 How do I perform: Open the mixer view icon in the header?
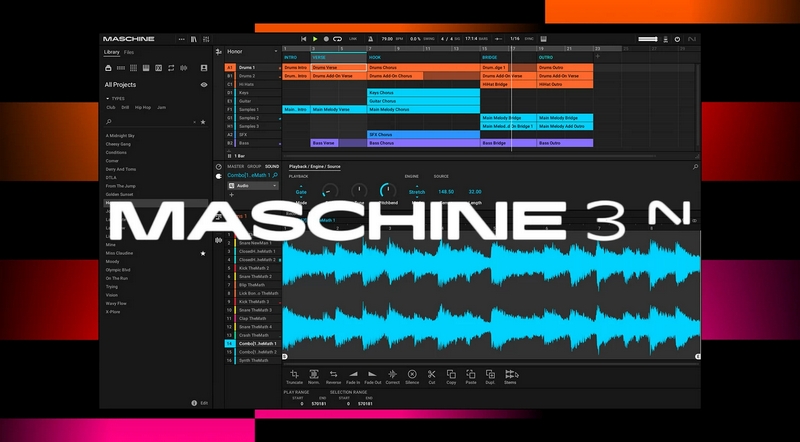206,39
